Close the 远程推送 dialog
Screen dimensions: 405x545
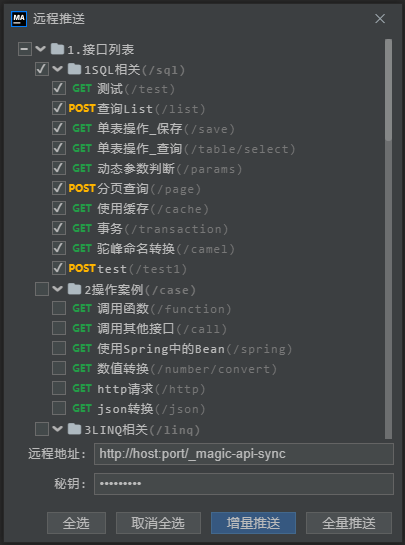(x=380, y=19)
